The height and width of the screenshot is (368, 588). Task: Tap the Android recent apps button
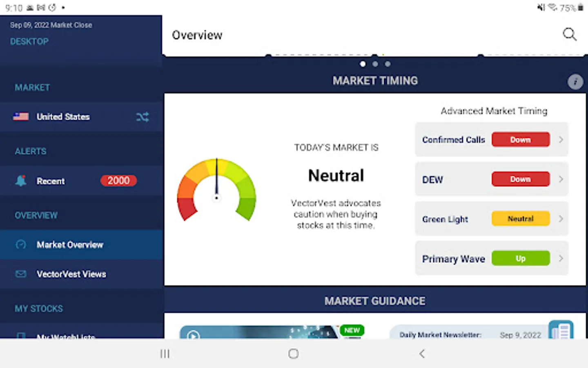[165, 354]
